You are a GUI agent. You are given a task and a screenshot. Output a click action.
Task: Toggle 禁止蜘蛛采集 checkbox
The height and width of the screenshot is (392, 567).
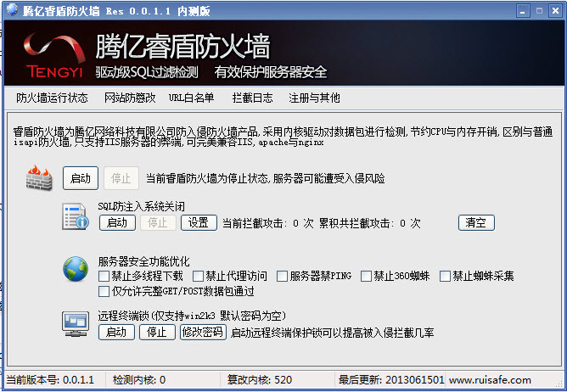point(445,277)
